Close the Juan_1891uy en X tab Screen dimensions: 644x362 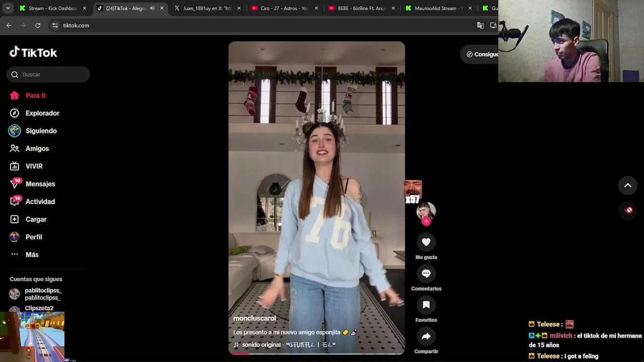tap(239, 8)
